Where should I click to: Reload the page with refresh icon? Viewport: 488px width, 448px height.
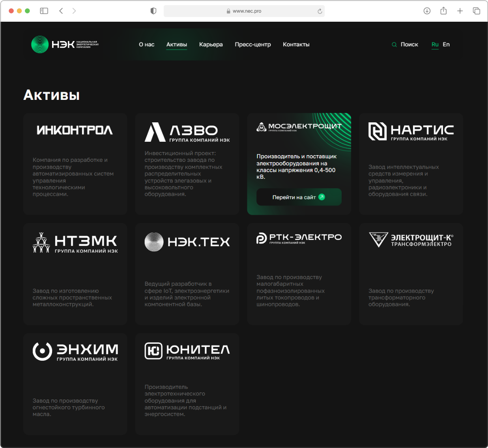click(320, 11)
